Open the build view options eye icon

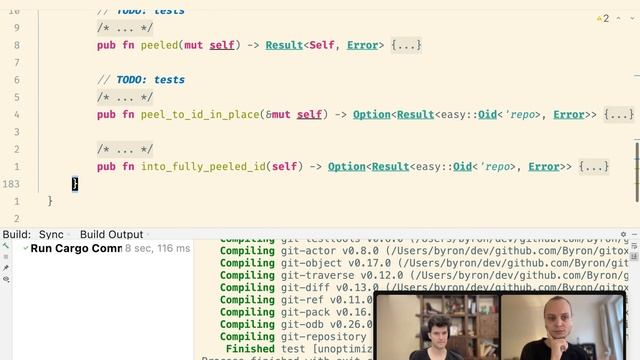(6, 279)
